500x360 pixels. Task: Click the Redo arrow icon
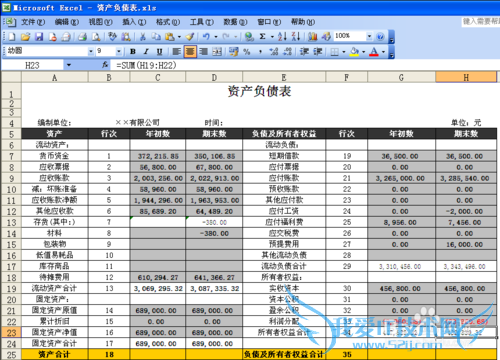226,36
